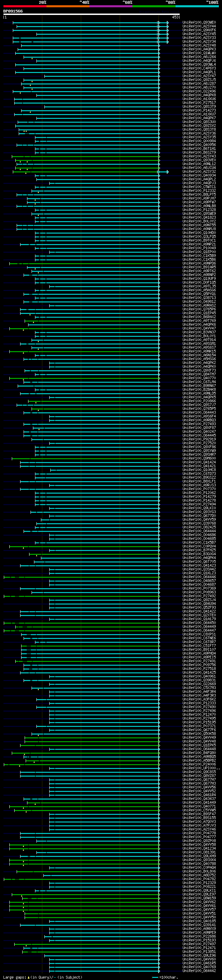
Task: Select hit UniRef100_A4QPK3
Action: pyautogui.click(x=199, y=49)
